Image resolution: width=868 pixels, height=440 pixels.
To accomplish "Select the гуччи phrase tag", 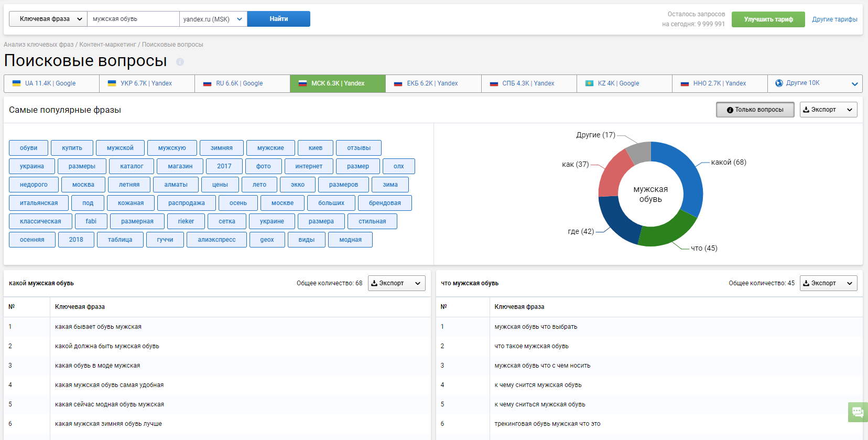I will coord(165,240).
